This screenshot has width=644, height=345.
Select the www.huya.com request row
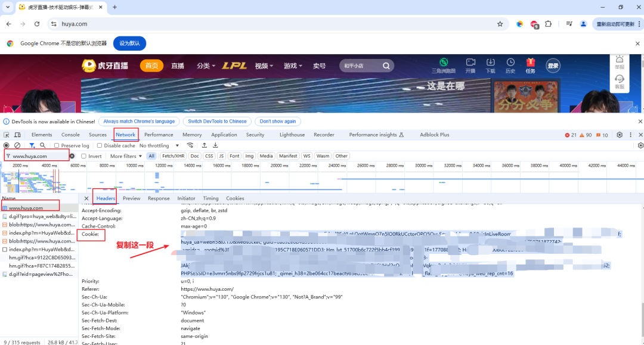click(39, 208)
